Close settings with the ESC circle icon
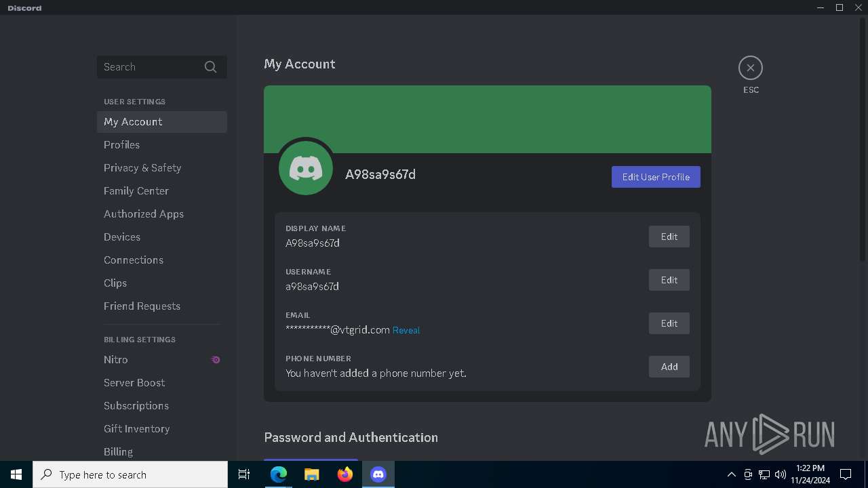Viewport: 868px width, 488px height. pos(751,68)
